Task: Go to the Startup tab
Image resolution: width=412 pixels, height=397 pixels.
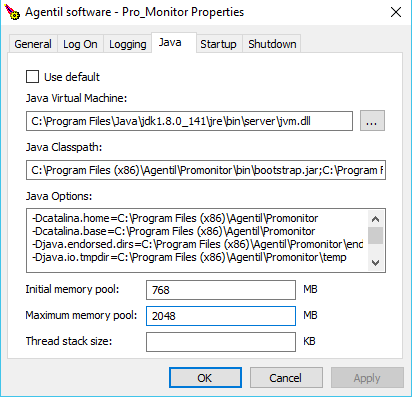Action: pos(218,44)
